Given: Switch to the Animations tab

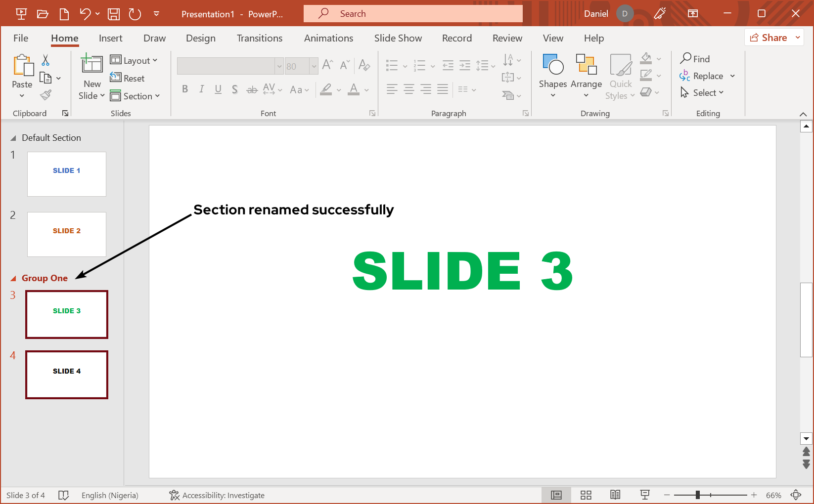Looking at the screenshot, I should tap(328, 38).
